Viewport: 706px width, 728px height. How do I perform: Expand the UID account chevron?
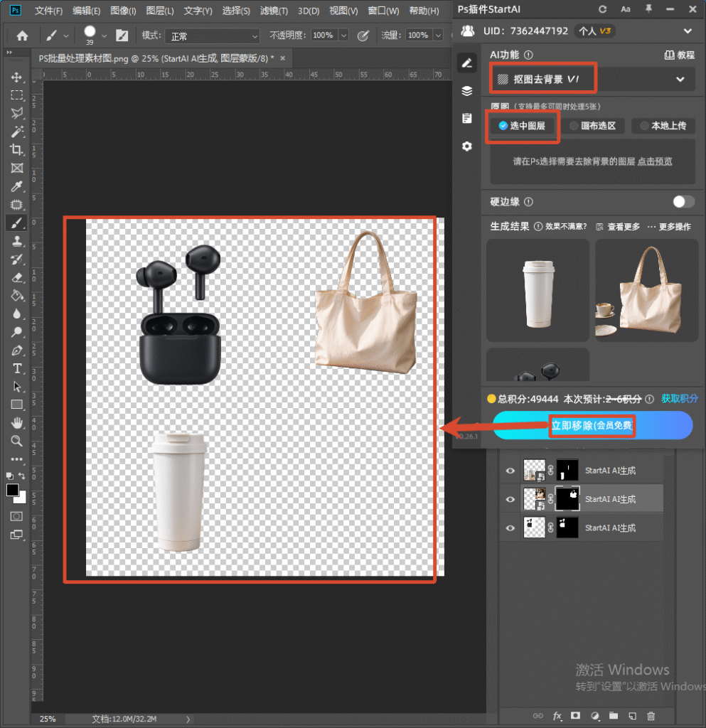[x=688, y=31]
